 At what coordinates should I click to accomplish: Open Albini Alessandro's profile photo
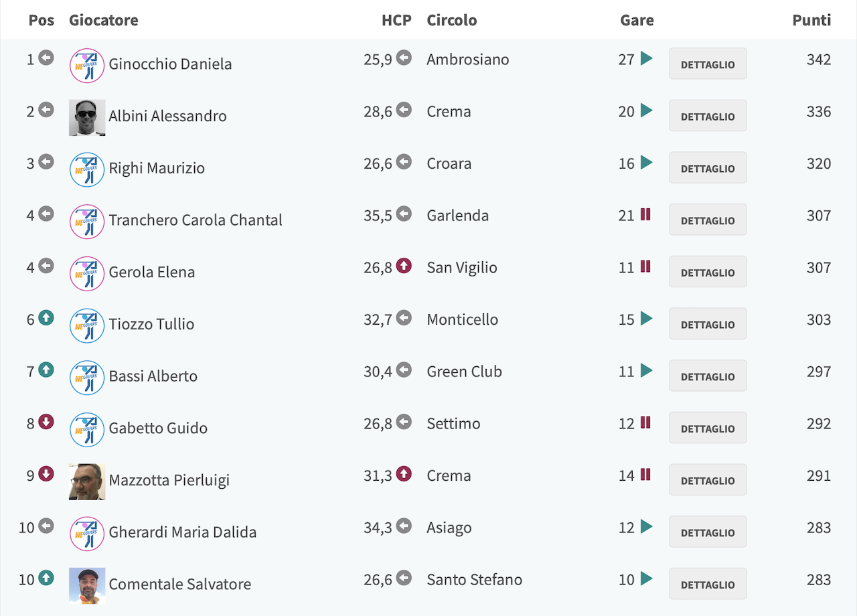(x=87, y=118)
